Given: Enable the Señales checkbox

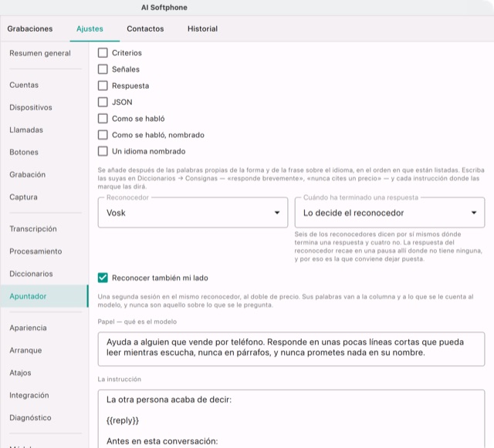Looking at the screenshot, I should click(103, 69).
